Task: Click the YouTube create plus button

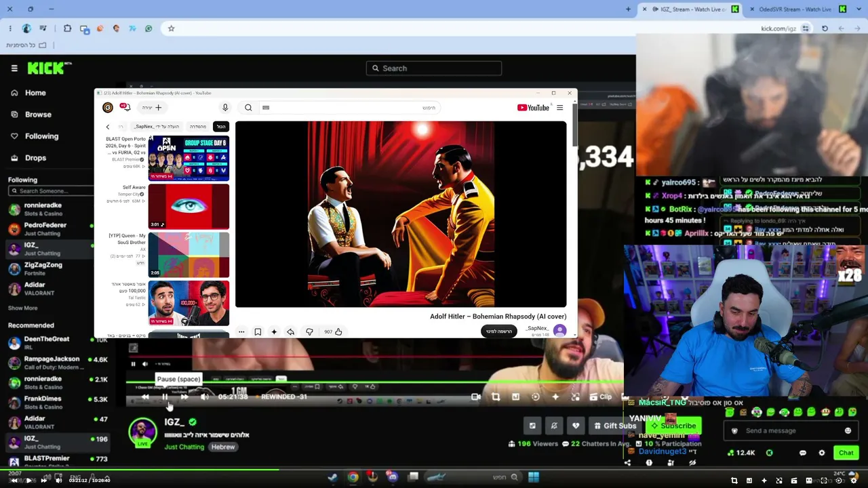Action: tap(152, 107)
